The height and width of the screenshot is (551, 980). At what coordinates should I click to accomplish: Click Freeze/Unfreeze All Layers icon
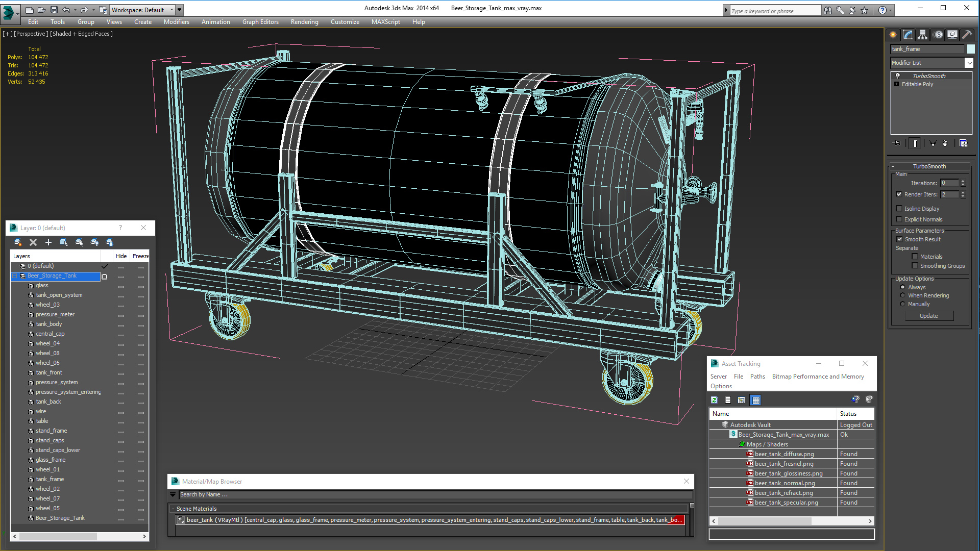[x=110, y=242]
